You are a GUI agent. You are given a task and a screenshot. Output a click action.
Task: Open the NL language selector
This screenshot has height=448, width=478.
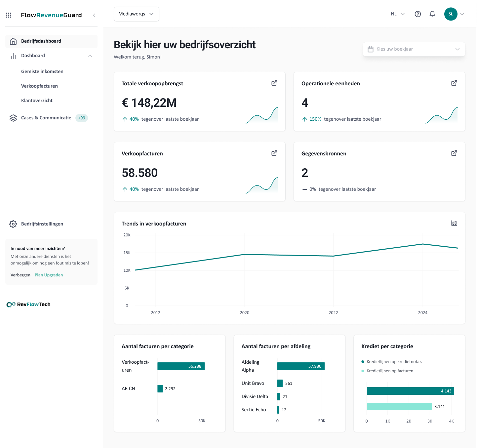coord(398,14)
